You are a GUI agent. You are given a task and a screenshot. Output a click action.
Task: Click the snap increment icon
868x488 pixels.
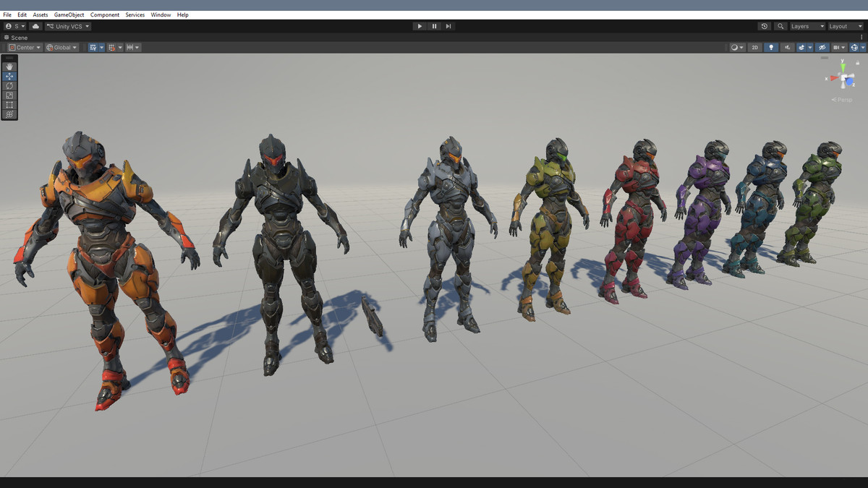coord(131,48)
